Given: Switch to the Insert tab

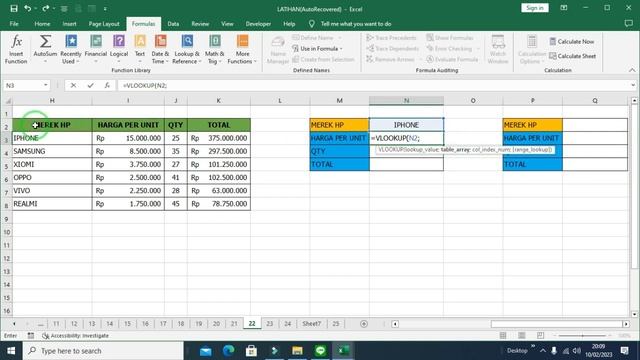Looking at the screenshot, I should click(69, 24).
